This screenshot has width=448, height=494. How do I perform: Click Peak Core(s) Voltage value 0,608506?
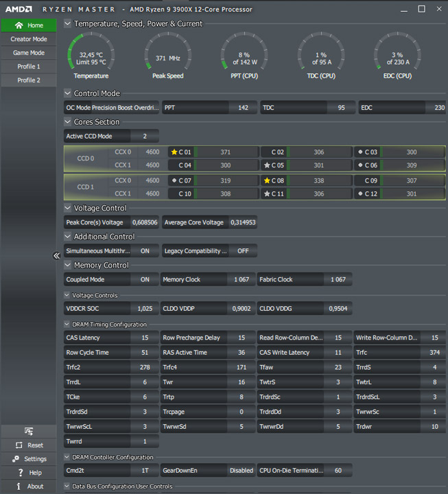click(x=145, y=222)
